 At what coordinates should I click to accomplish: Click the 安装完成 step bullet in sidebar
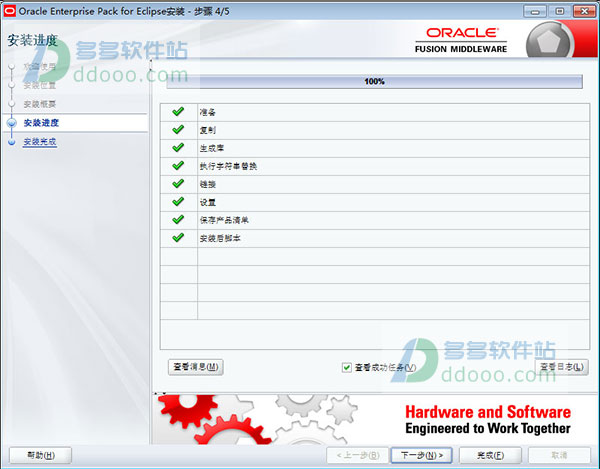click(12, 142)
